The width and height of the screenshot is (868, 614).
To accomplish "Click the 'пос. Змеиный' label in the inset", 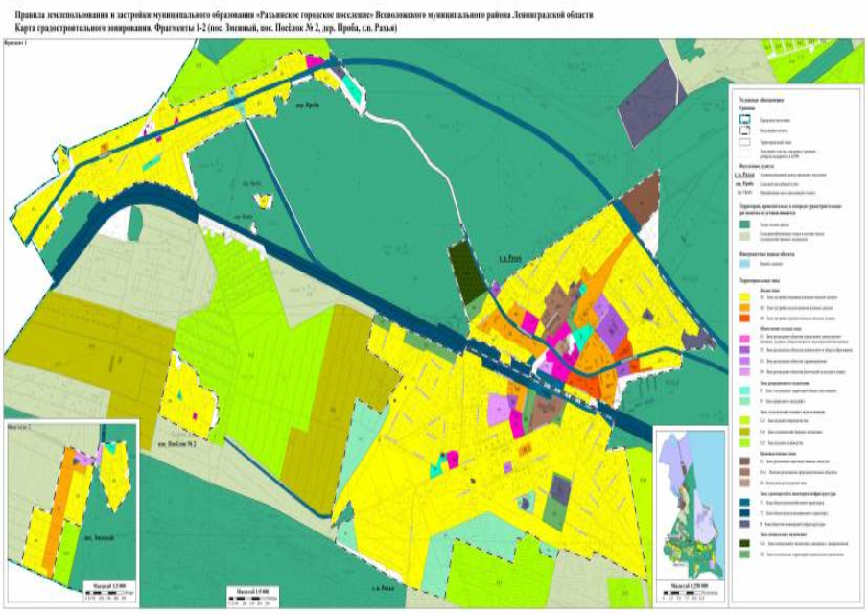I will [x=98, y=537].
